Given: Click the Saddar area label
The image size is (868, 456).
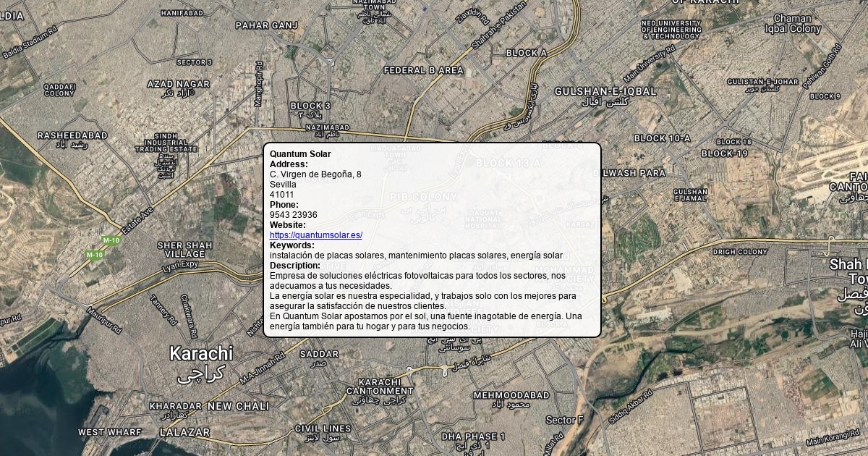Looking at the screenshot, I should tap(319, 354).
